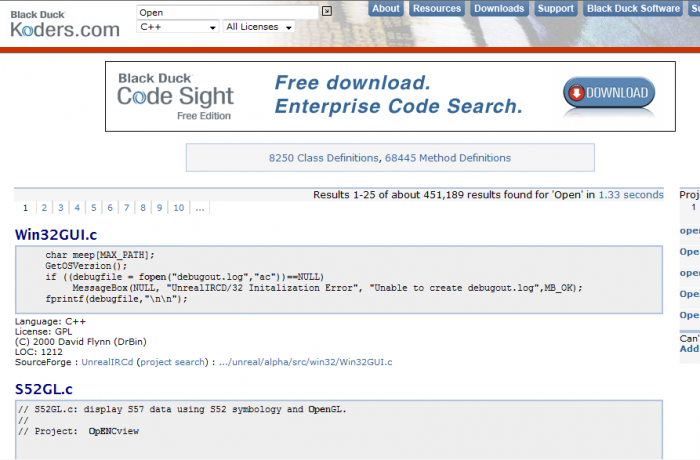Go to results page 4
The height and width of the screenshot is (460, 700).
pyautogui.click(x=77, y=208)
